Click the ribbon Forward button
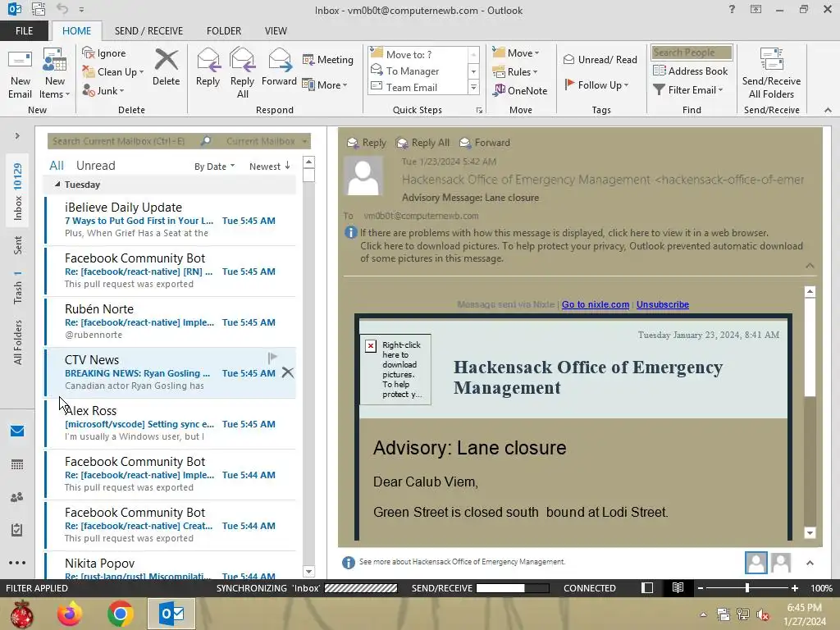The height and width of the screenshot is (630, 840). click(279, 67)
